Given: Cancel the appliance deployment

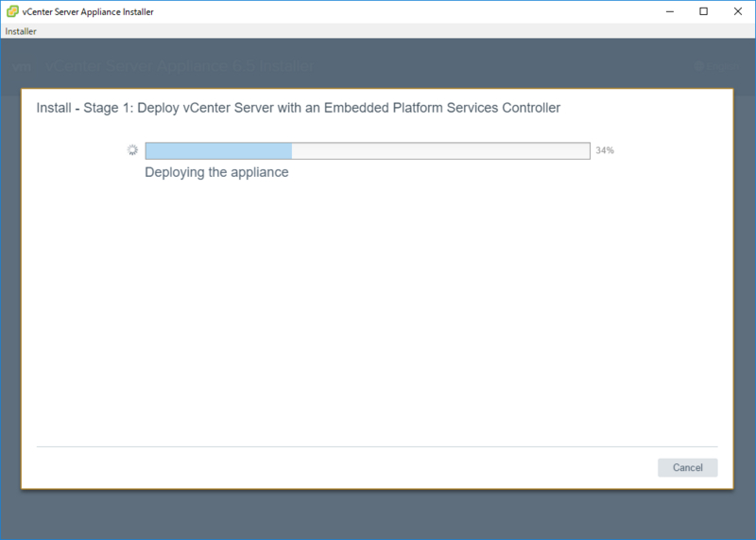Looking at the screenshot, I should pyautogui.click(x=688, y=467).
